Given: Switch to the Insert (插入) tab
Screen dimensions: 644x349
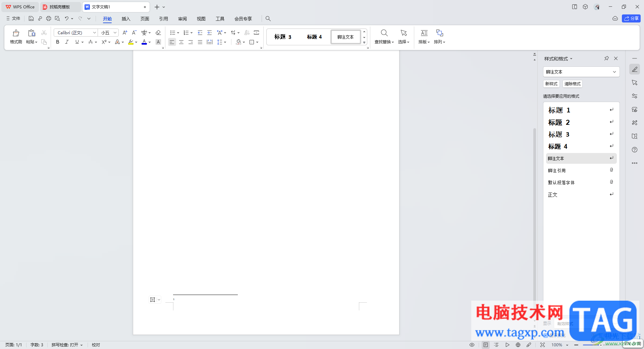Looking at the screenshot, I should tap(126, 19).
